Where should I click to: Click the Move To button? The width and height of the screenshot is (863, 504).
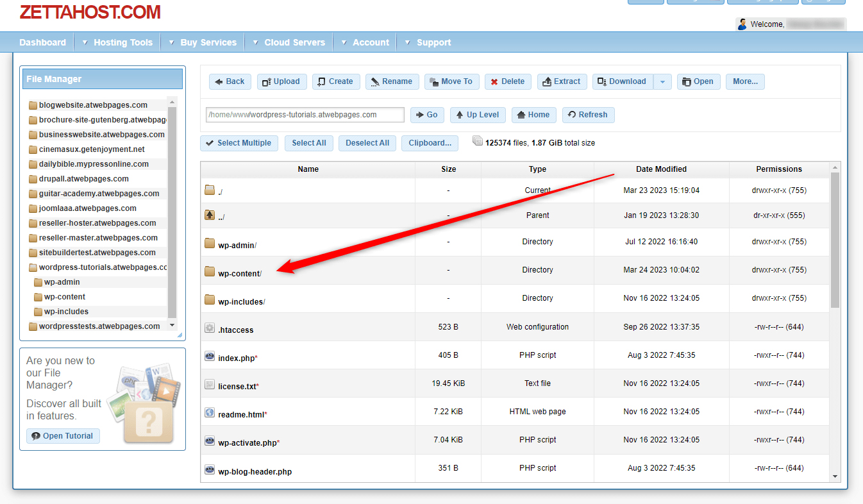click(x=451, y=81)
